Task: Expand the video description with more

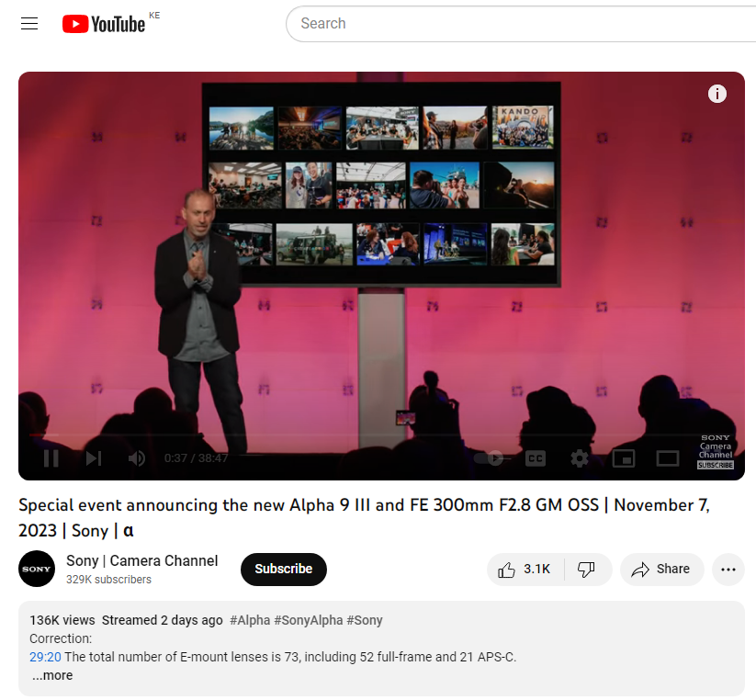Action: point(51,674)
